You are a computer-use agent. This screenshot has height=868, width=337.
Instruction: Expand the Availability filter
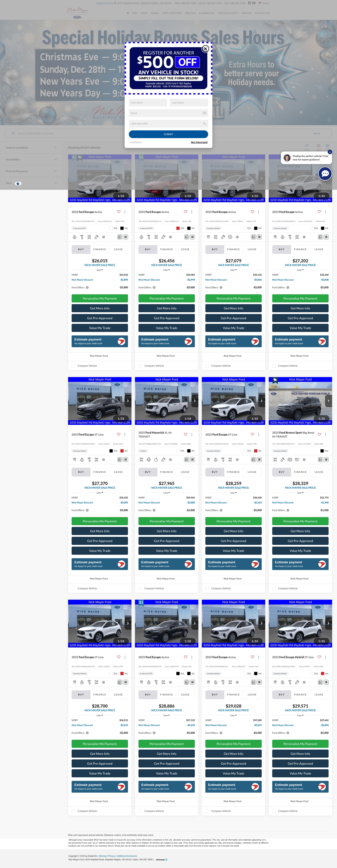31,159
